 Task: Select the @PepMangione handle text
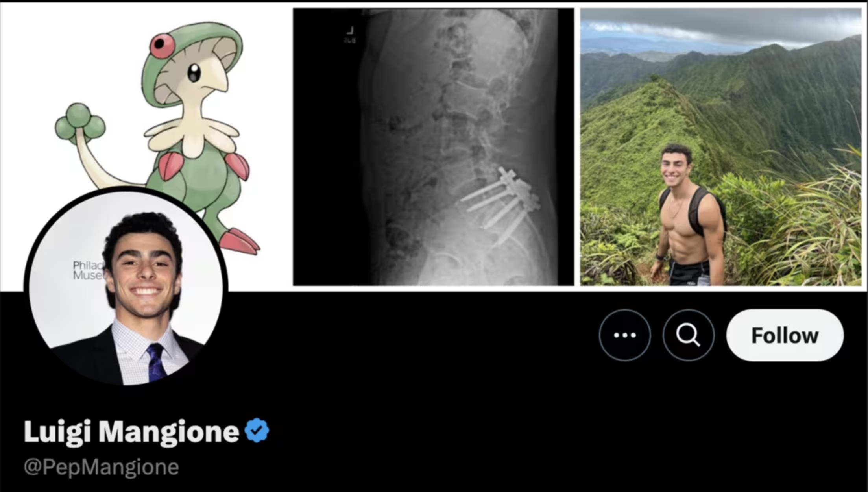[101, 467]
